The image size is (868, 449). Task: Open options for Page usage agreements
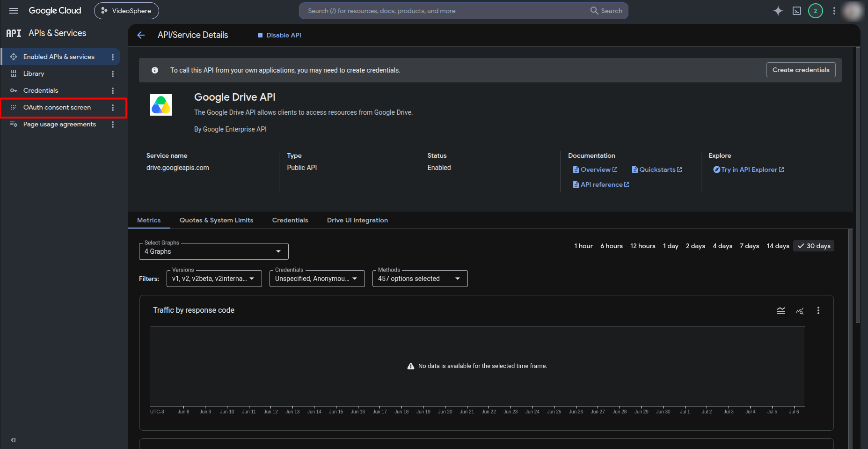pos(113,124)
